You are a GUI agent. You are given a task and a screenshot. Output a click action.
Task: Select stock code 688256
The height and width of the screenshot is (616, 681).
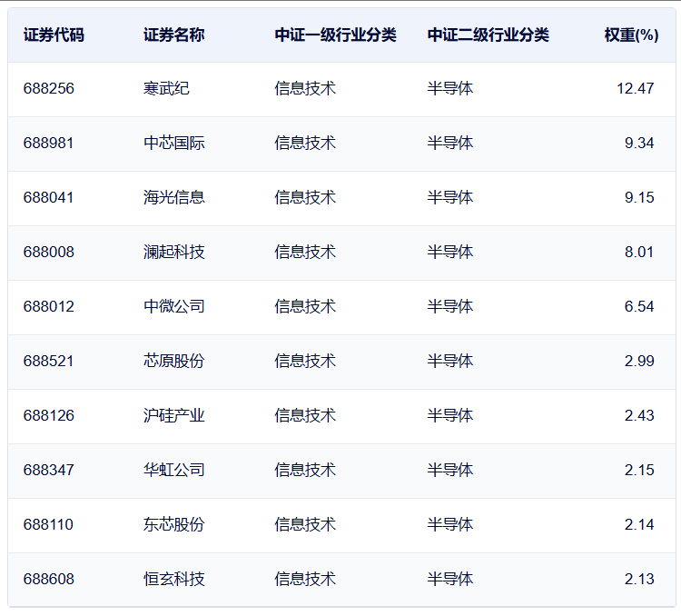coord(49,89)
